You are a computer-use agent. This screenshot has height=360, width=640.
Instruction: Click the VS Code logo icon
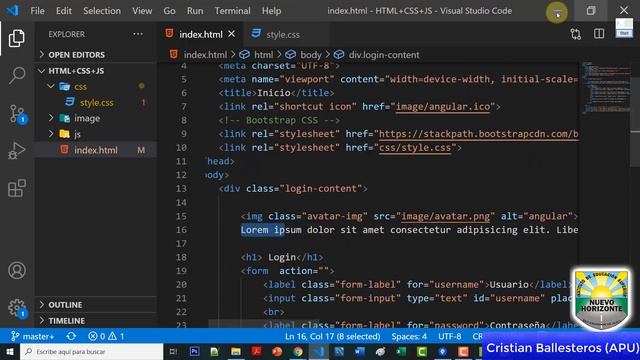[13, 10]
